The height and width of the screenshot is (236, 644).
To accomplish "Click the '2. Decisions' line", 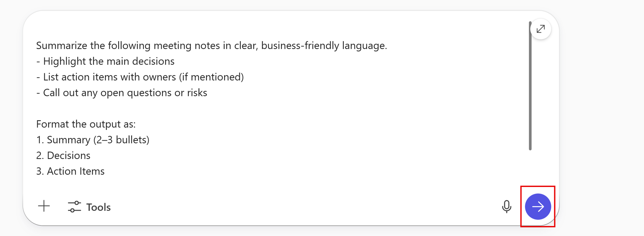I will point(63,156).
